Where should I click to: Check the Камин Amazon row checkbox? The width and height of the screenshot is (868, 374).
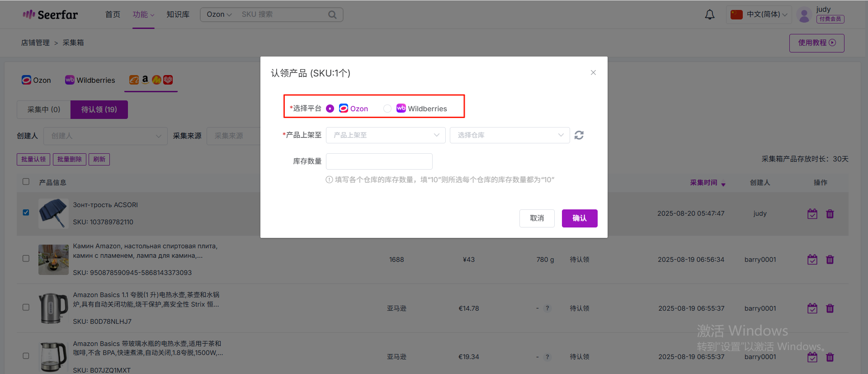tap(26, 258)
